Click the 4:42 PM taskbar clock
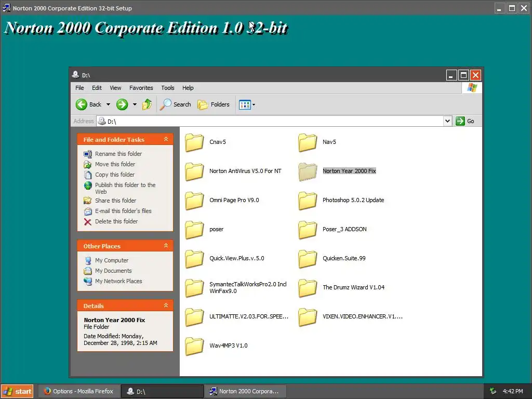The image size is (532, 399). click(x=513, y=391)
